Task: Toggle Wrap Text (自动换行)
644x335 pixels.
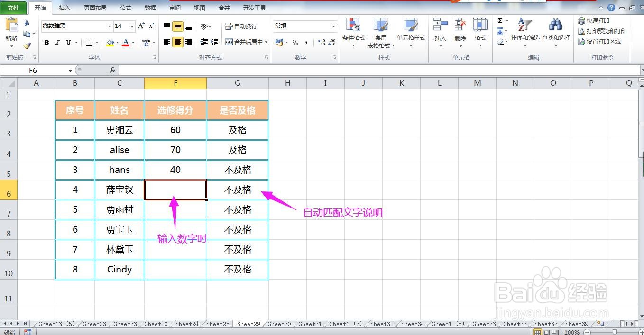Action: (241, 26)
